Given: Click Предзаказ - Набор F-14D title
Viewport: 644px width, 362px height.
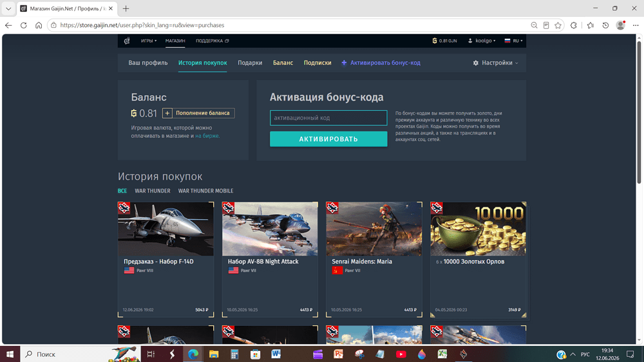Looking at the screenshot, I should [158, 262].
